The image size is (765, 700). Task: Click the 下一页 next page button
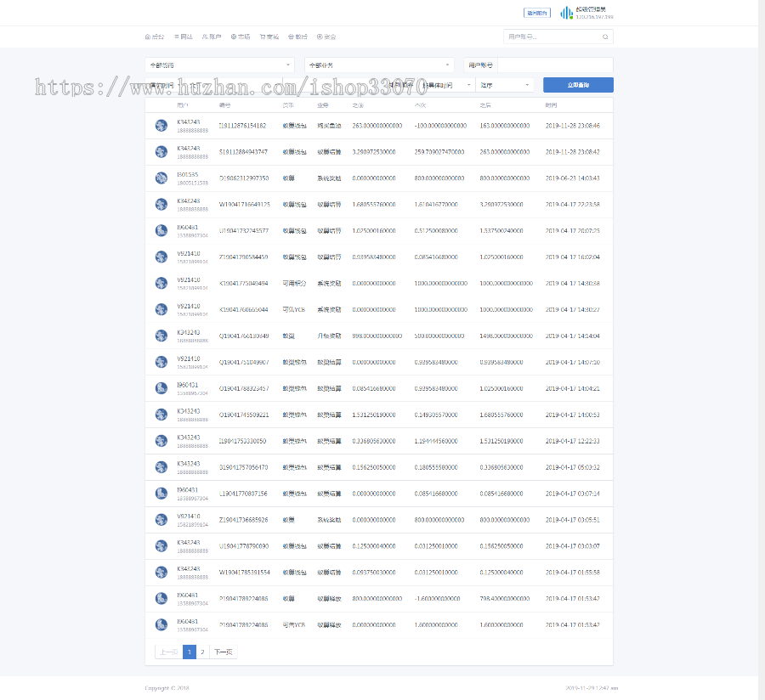click(223, 652)
